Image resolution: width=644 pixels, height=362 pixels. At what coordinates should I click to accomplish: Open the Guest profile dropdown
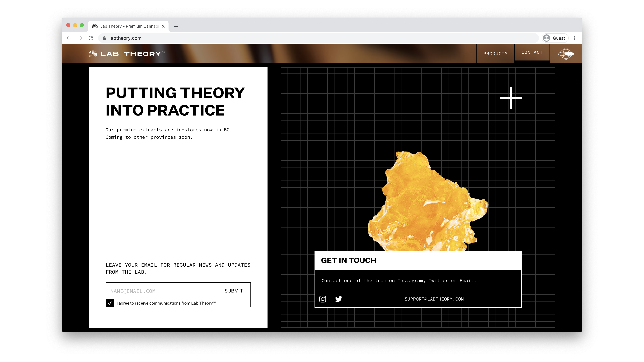555,38
